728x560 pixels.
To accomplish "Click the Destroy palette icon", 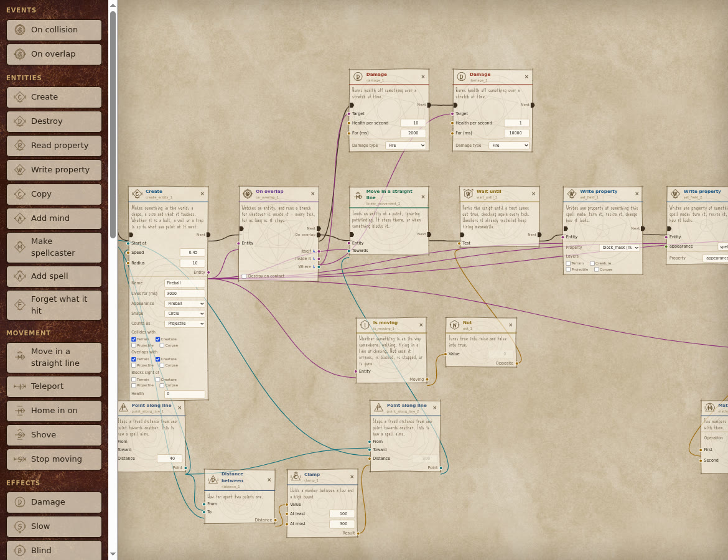I will coord(20,121).
